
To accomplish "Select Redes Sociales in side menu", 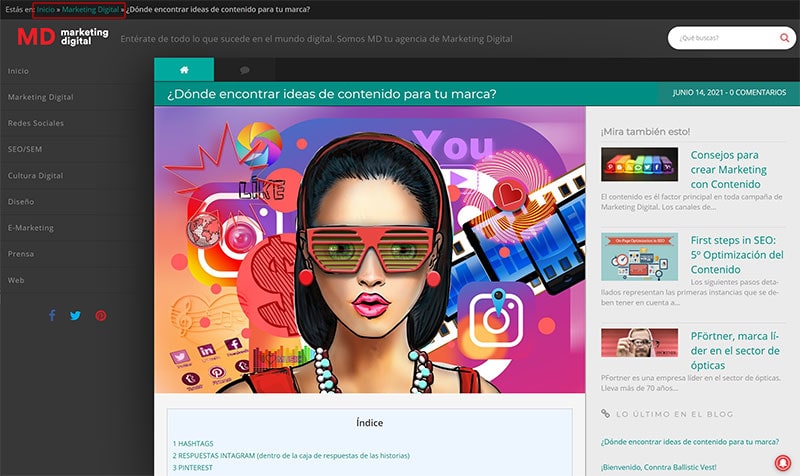I will [x=36, y=123].
